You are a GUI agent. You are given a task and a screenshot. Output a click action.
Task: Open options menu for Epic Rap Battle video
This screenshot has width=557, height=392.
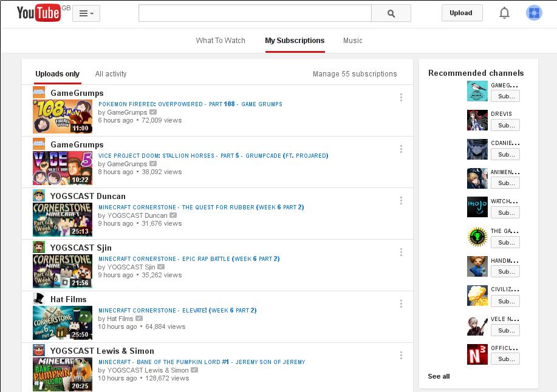(401, 252)
